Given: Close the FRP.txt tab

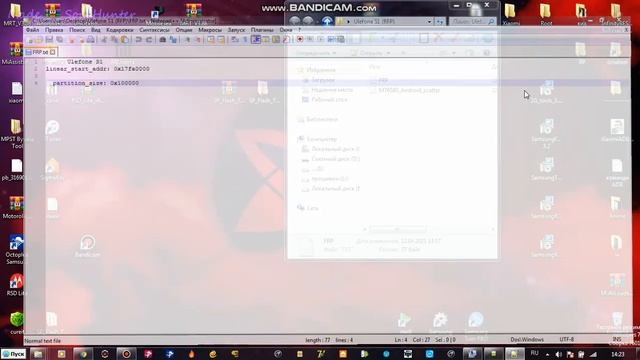Looking at the screenshot, I should click(x=53, y=52).
